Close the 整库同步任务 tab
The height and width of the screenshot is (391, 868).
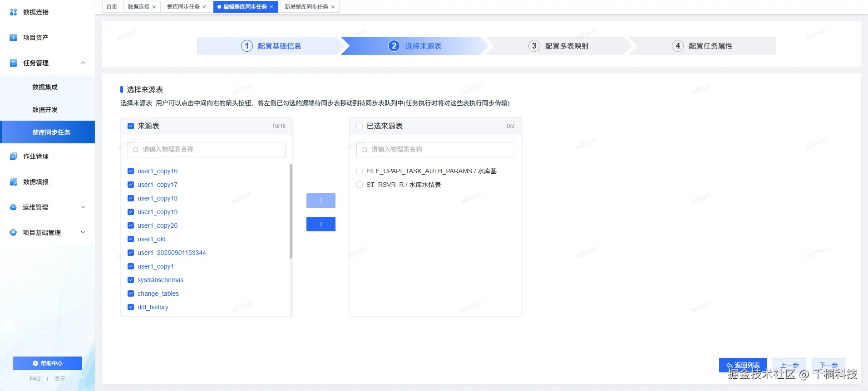(204, 7)
